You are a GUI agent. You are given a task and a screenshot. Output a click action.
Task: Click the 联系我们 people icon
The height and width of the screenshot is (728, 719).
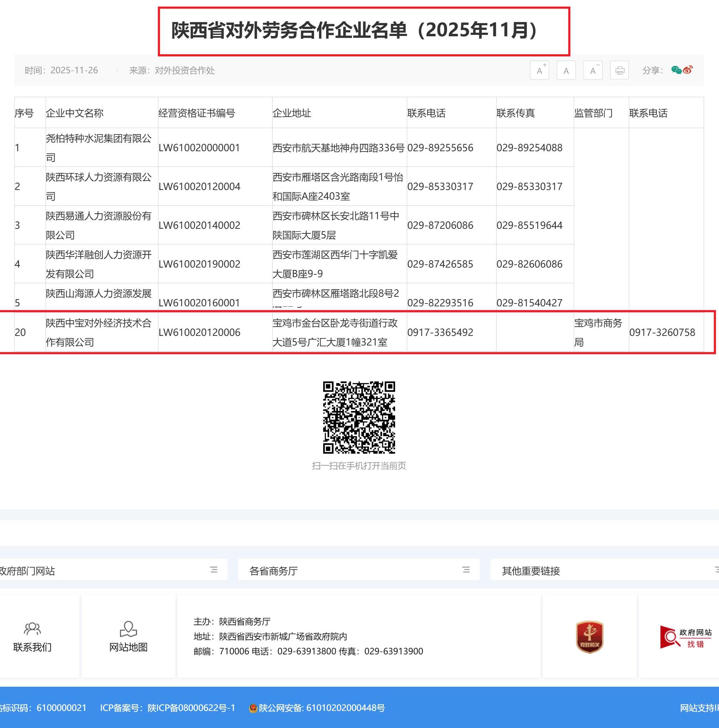[32, 628]
